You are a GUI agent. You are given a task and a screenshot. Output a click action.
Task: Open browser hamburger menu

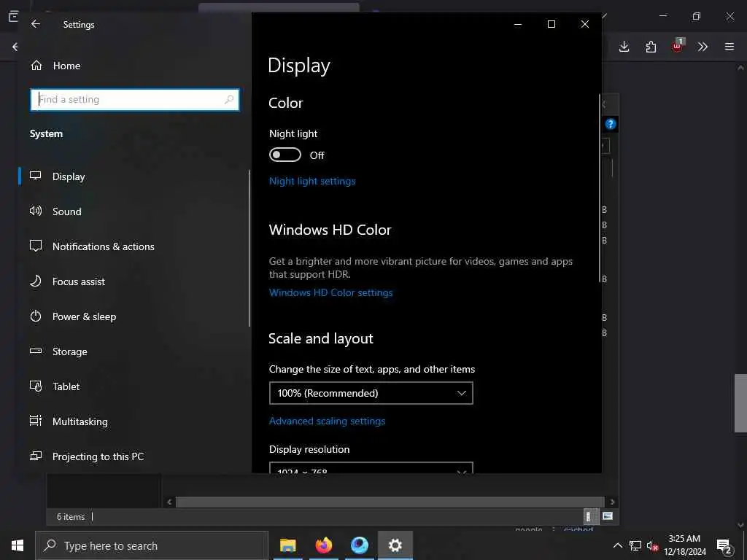[x=729, y=47]
